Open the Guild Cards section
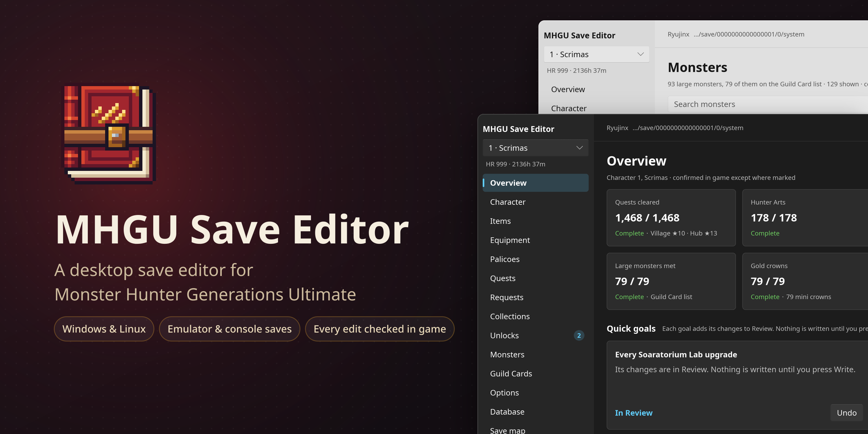This screenshot has width=868, height=434. (x=535, y=374)
